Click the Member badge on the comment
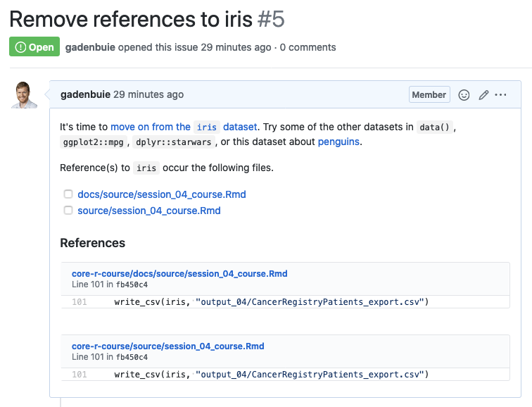Image resolution: width=532 pixels, height=407 pixels. tap(429, 95)
